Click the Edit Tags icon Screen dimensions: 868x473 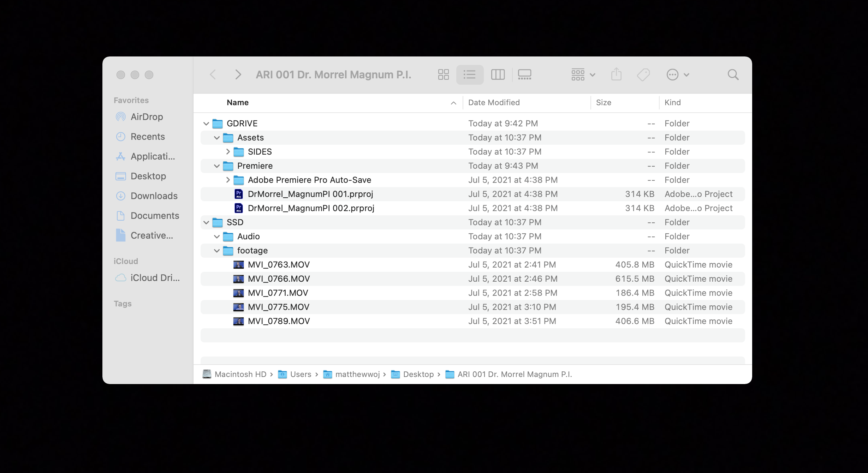(x=643, y=74)
